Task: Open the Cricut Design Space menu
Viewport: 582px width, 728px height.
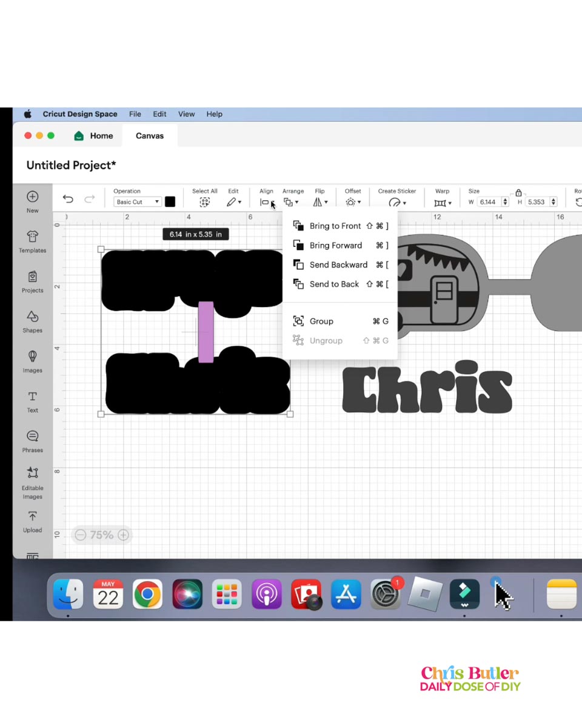Action: pyautogui.click(x=80, y=114)
